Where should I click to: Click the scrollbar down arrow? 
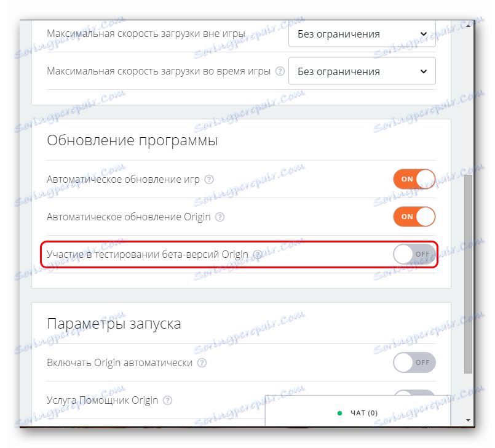[x=468, y=420]
